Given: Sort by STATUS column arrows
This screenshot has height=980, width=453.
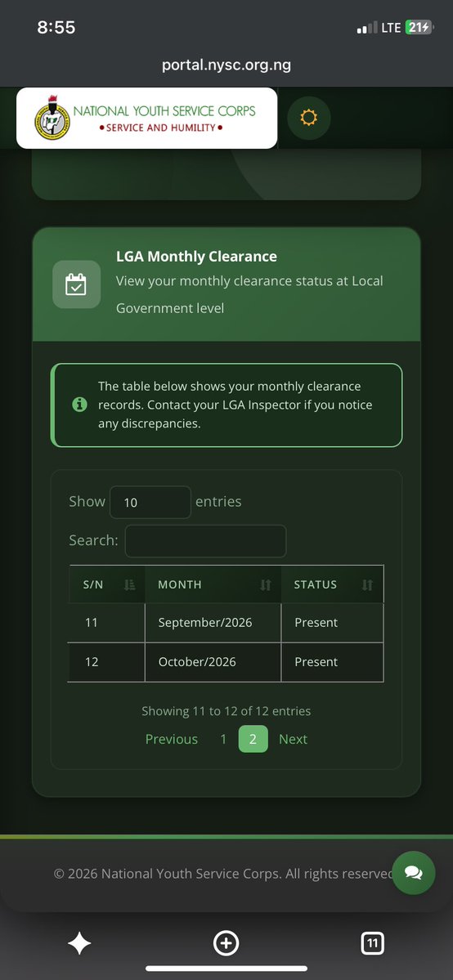Looking at the screenshot, I should (367, 585).
